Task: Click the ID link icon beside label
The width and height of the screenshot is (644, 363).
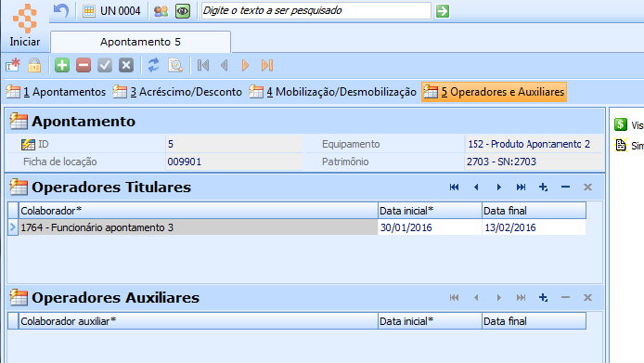Action: coord(29,144)
